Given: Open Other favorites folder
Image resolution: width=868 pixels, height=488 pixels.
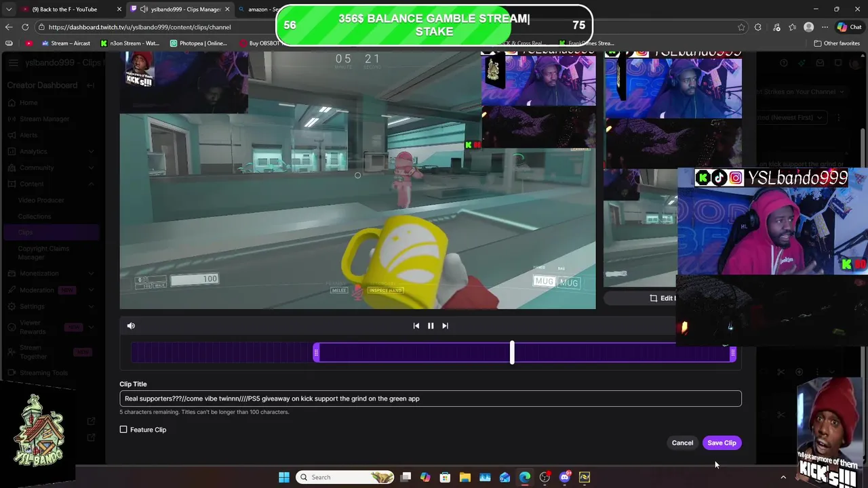Looking at the screenshot, I should click(837, 43).
